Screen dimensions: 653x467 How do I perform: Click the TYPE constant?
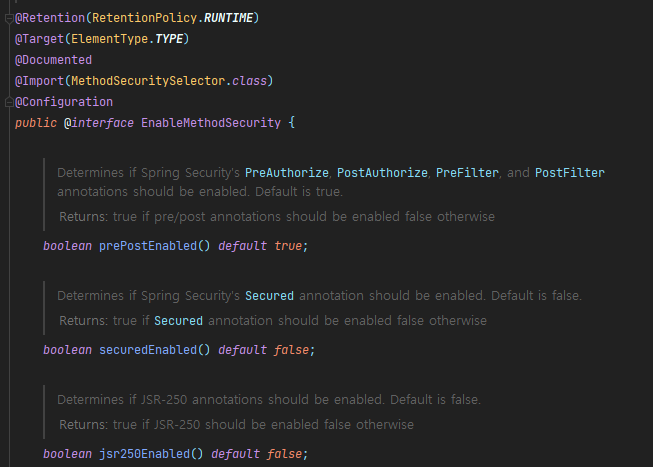(169, 39)
